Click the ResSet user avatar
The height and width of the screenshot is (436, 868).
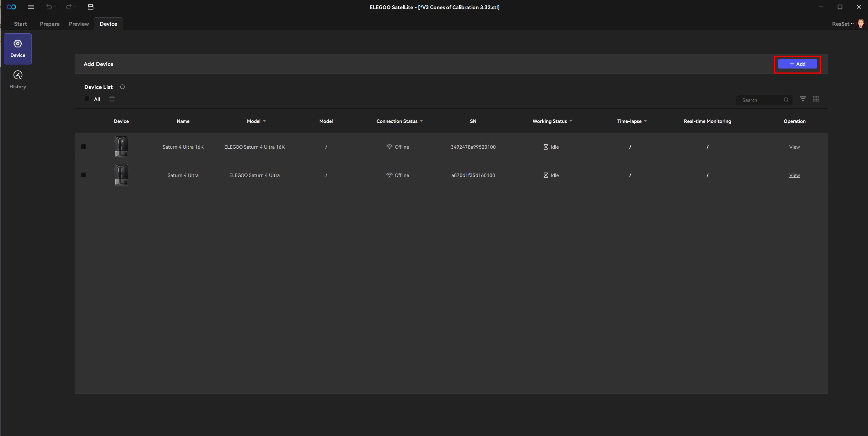click(x=861, y=24)
